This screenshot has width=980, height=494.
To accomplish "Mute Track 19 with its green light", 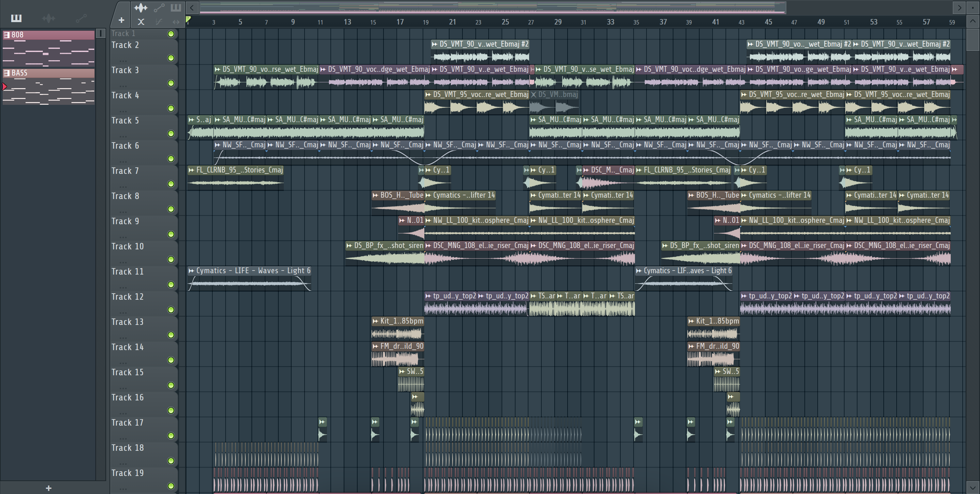I will [171, 486].
